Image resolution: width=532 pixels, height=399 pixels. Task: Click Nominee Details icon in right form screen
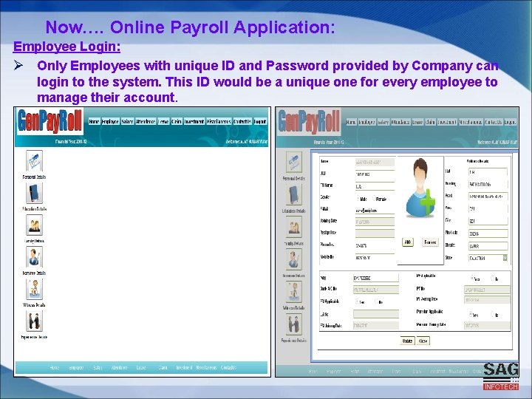tap(294, 259)
